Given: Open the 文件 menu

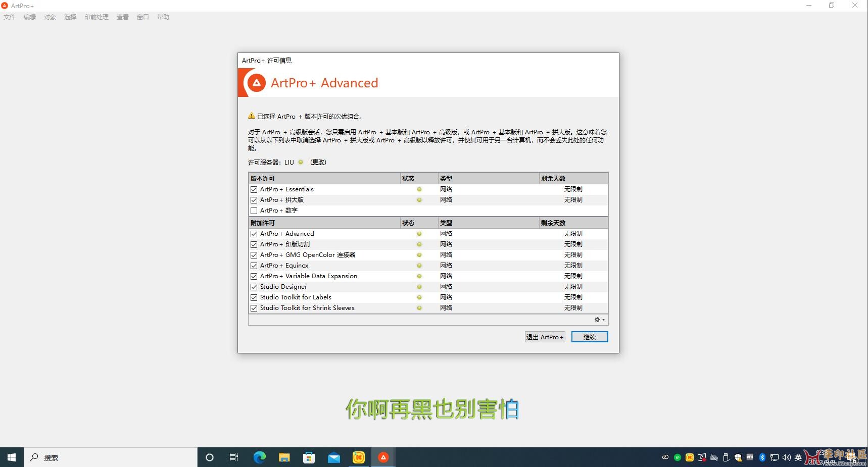Looking at the screenshot, I should pos(10,17).
